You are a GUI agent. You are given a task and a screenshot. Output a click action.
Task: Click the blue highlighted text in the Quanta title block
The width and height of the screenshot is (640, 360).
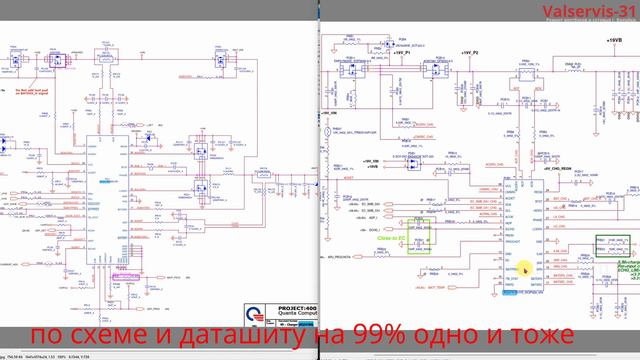[x=306, y=324]
